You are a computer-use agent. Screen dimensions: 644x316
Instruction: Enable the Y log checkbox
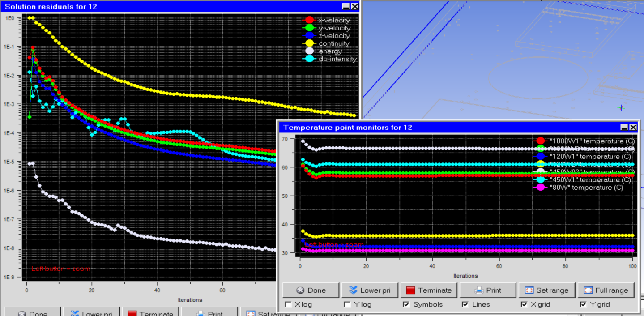coord(347,304)
